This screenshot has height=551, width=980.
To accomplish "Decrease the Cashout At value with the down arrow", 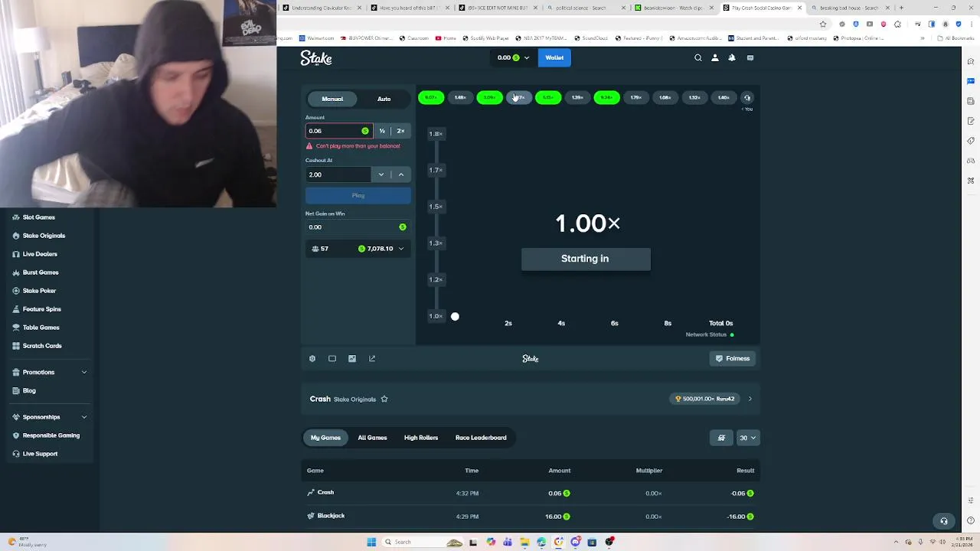I will point(381,174).
